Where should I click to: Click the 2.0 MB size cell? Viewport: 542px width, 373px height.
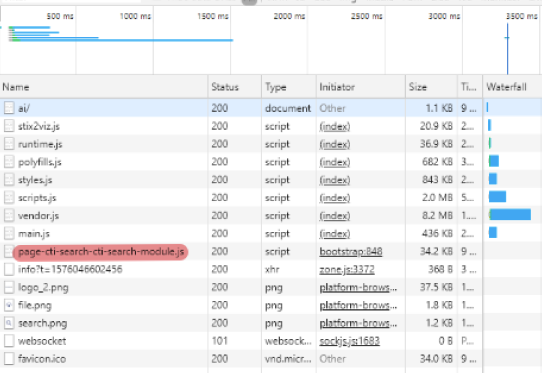pos(437,198)
